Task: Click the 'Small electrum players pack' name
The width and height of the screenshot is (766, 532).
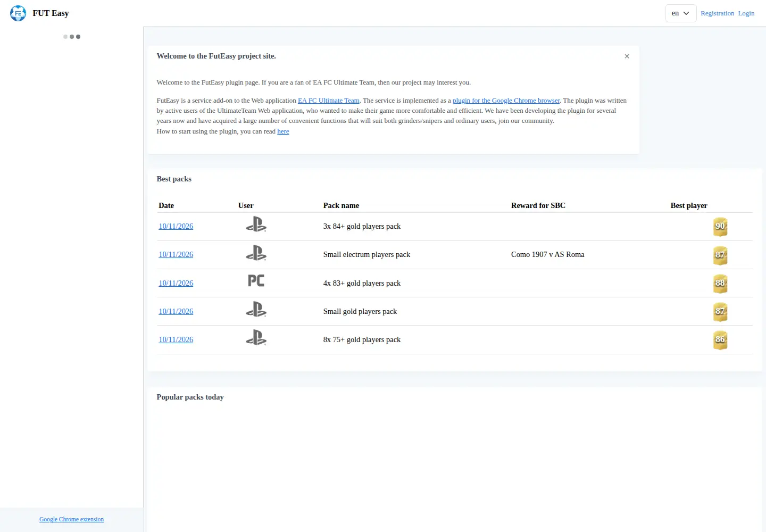Action: pyautogui.click(x=367, y=254)
